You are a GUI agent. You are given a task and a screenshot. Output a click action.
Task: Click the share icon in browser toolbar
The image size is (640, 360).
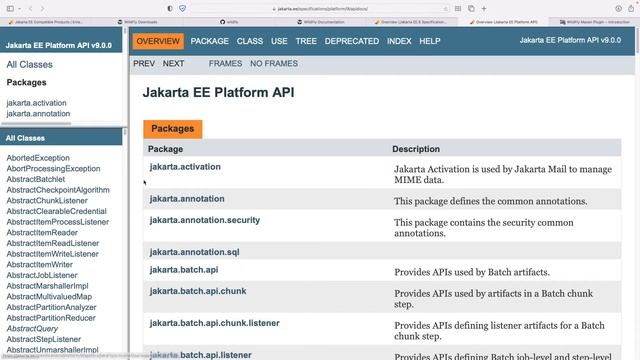631,9
